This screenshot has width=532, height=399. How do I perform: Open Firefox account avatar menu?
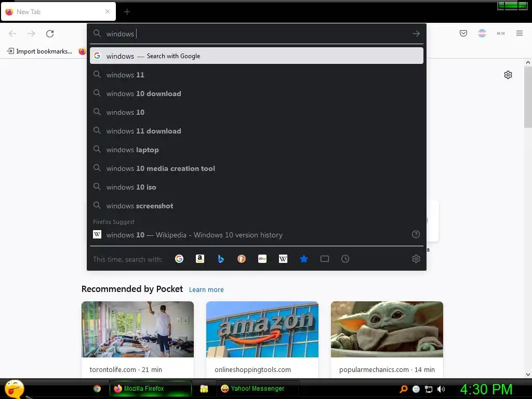click(x=482, y=33)
